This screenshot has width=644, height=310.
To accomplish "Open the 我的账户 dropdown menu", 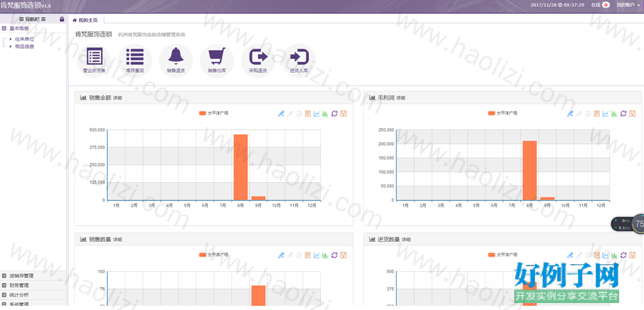I will [628, 5].
